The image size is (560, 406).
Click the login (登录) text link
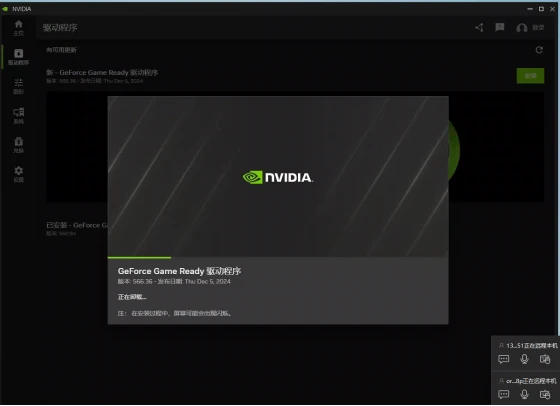(x=538, y=27)
